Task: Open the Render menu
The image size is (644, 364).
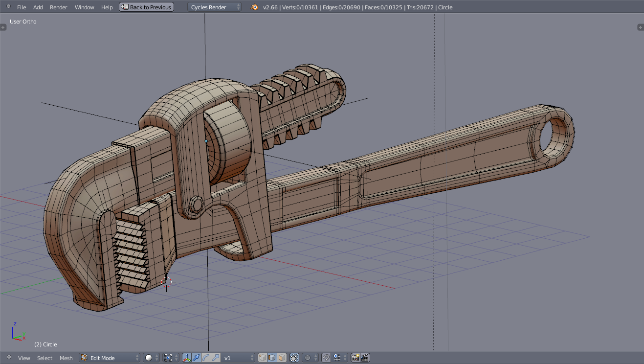Action: point(59,7)
